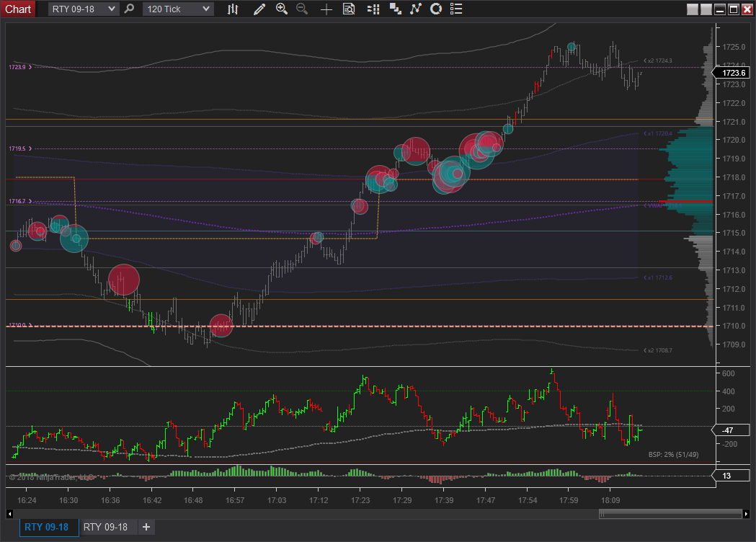
Task: Close the chart window
Action: coord(747,9)
